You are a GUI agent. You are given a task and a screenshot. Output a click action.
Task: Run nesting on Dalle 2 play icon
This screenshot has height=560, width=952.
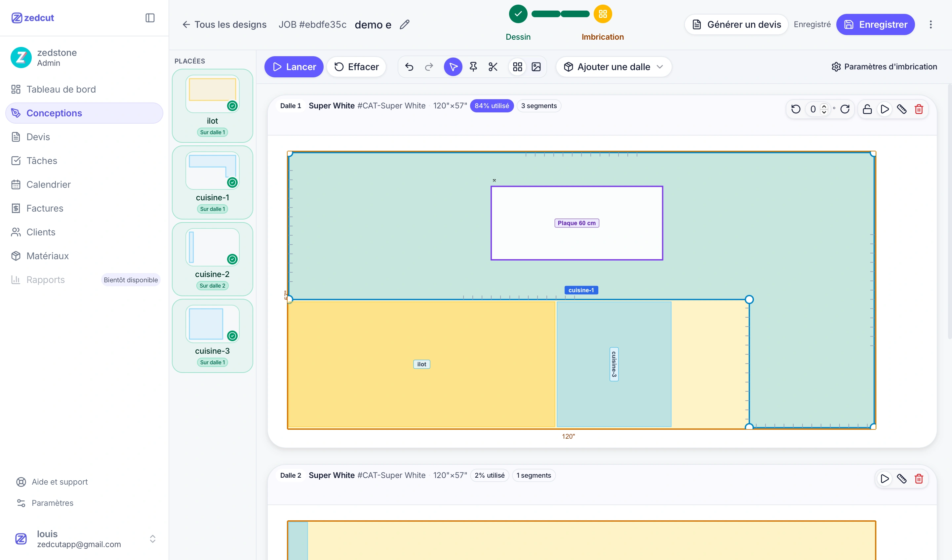tap(884, 479)
